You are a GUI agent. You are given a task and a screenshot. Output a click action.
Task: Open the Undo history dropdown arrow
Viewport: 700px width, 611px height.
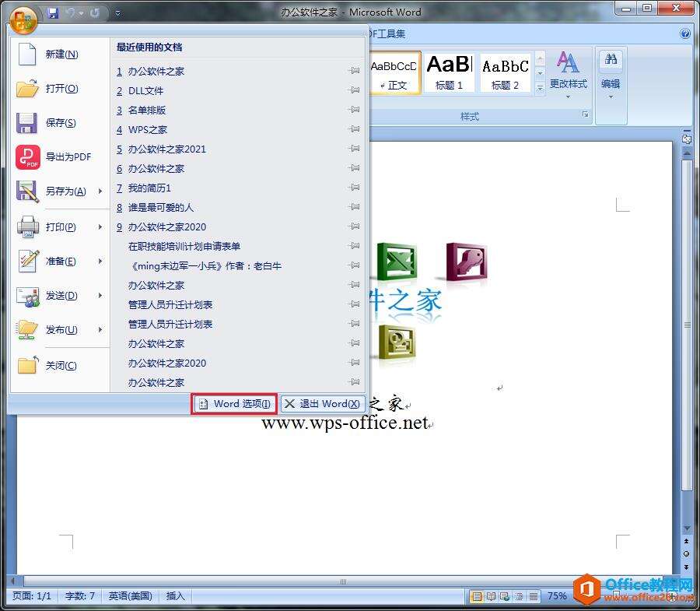pos(82,13)
